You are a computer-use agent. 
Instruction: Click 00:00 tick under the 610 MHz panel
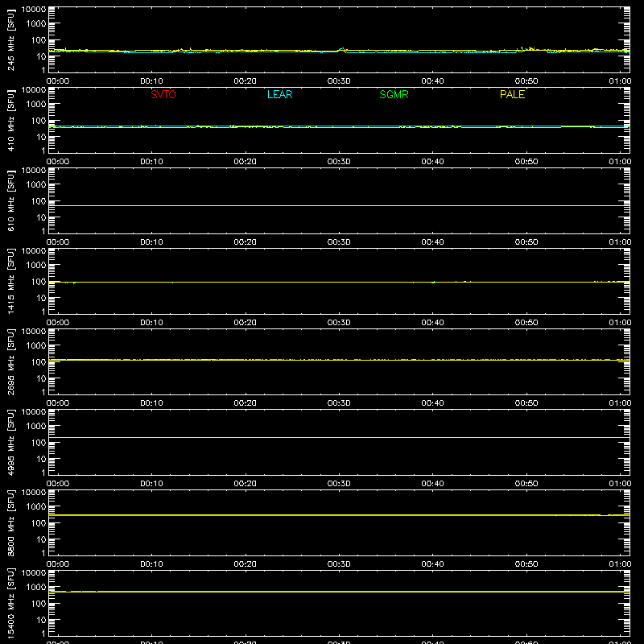coord(58,242)
